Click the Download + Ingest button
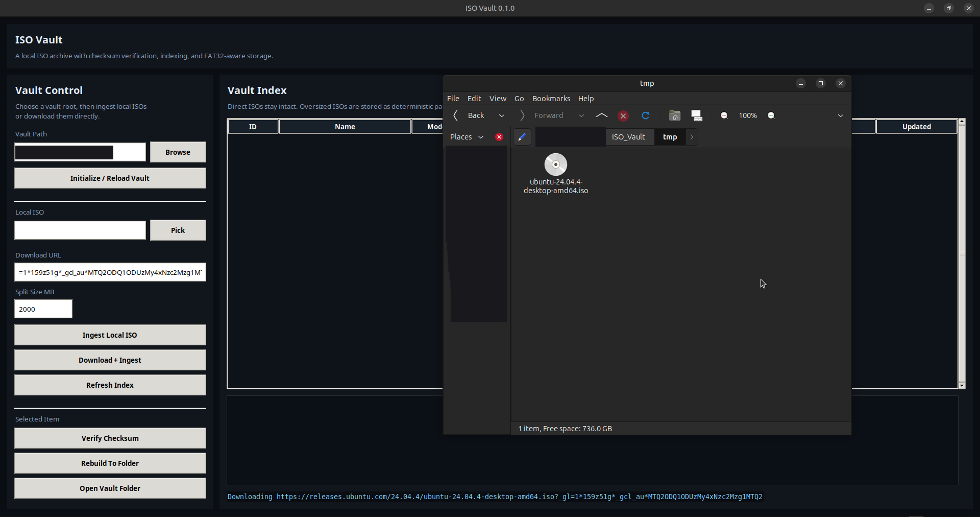This screenshot has height=517, width=980. pyautogui.click(x=110, y=360)
